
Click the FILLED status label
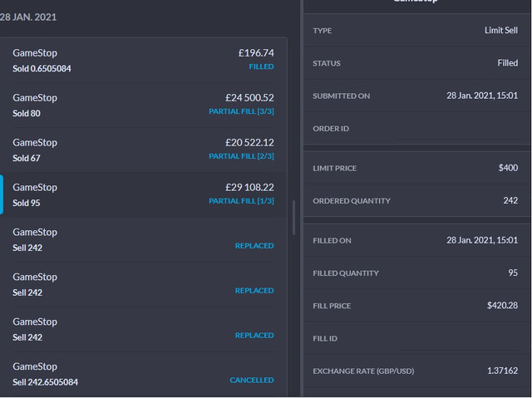point(261,66)
